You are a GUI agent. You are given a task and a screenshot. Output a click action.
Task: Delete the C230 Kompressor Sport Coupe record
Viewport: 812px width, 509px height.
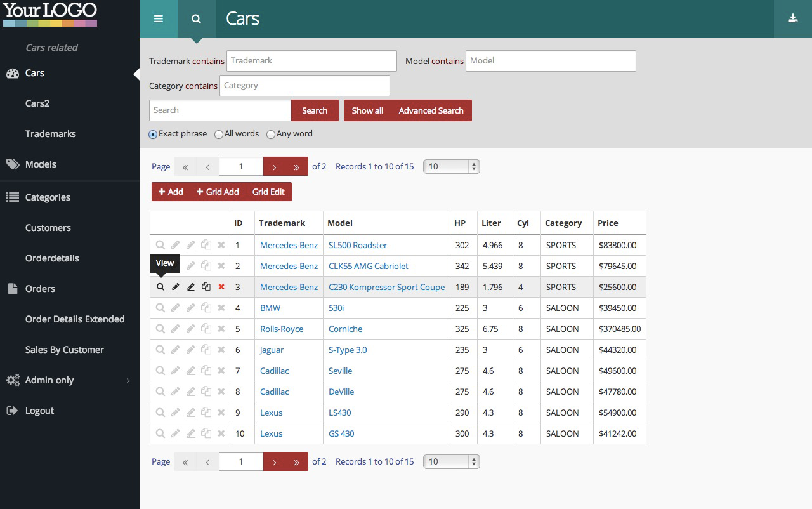221,287
